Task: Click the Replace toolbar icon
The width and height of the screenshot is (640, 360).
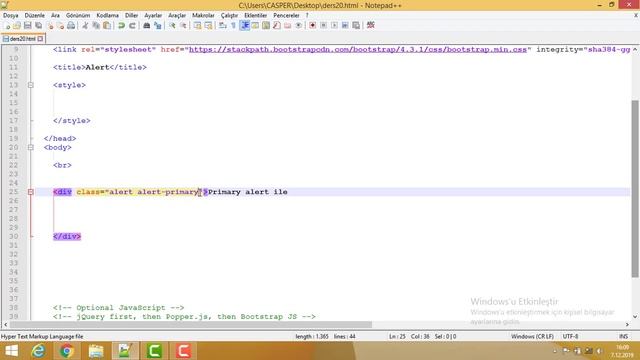Action: click(158, 25)
